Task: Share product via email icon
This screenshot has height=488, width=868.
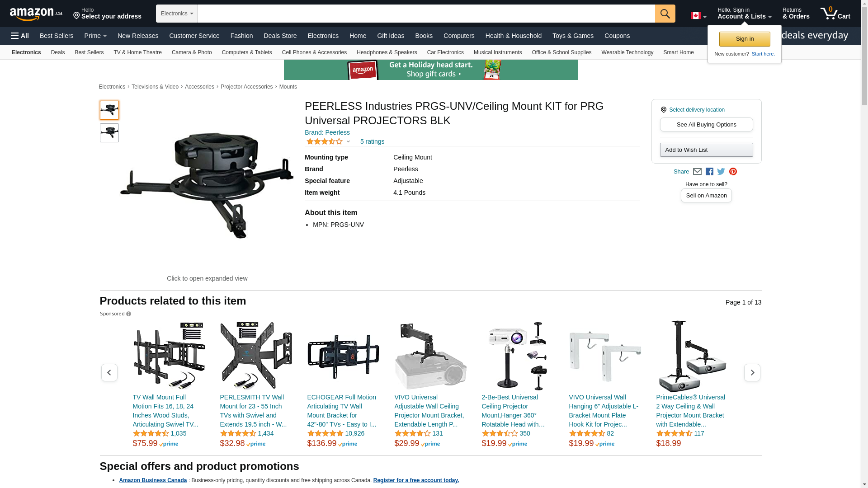Action: 697,172
